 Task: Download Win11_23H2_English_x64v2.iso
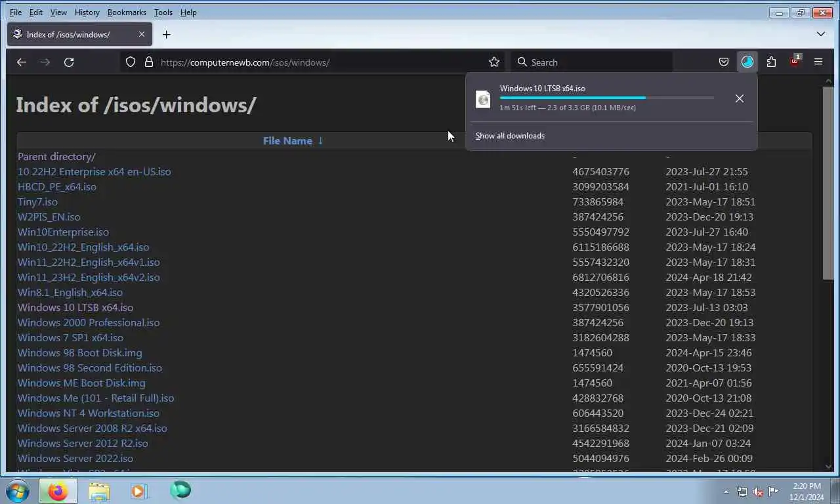coord(89,277)
